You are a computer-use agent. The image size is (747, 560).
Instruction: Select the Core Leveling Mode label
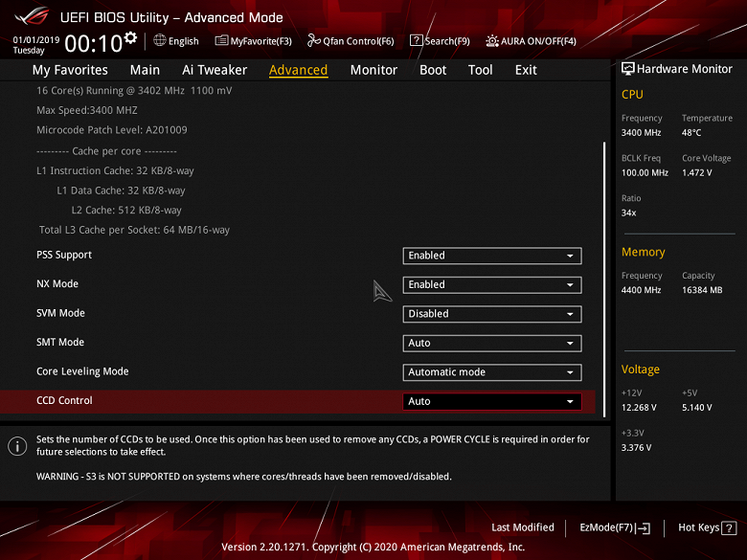[x=82, y=371]
